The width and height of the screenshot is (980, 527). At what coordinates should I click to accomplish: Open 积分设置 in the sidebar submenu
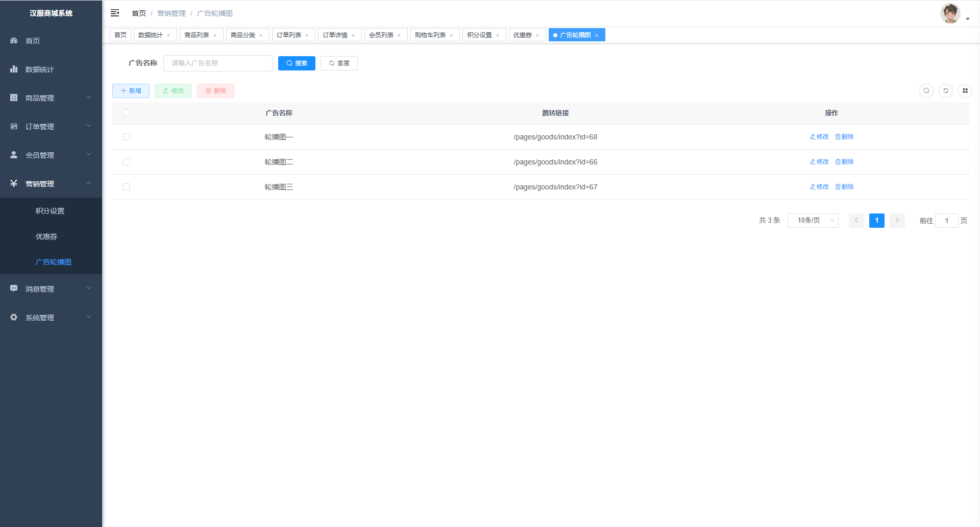pyautogui.click(x=50, y=211)
